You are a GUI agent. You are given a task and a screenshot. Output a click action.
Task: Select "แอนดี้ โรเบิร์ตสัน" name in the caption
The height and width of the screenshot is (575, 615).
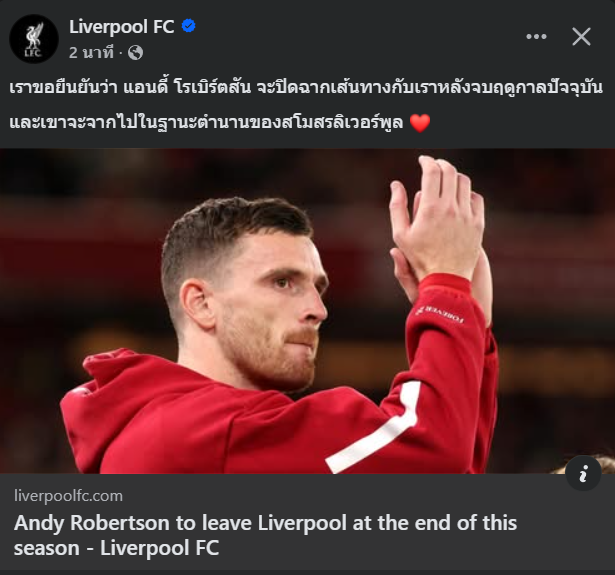coord(187,87)
